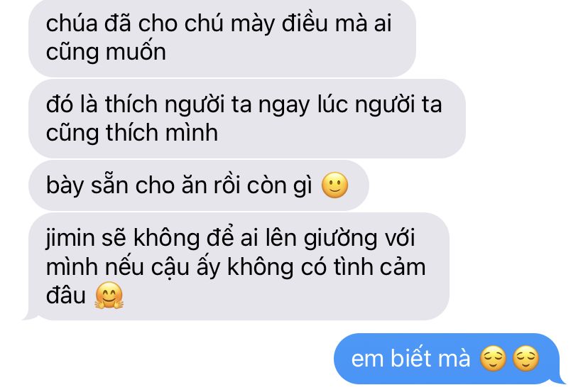This screenshot has width=588, height=390.
Task: Click the text "cũng muốn"
Action: point(106,53)
